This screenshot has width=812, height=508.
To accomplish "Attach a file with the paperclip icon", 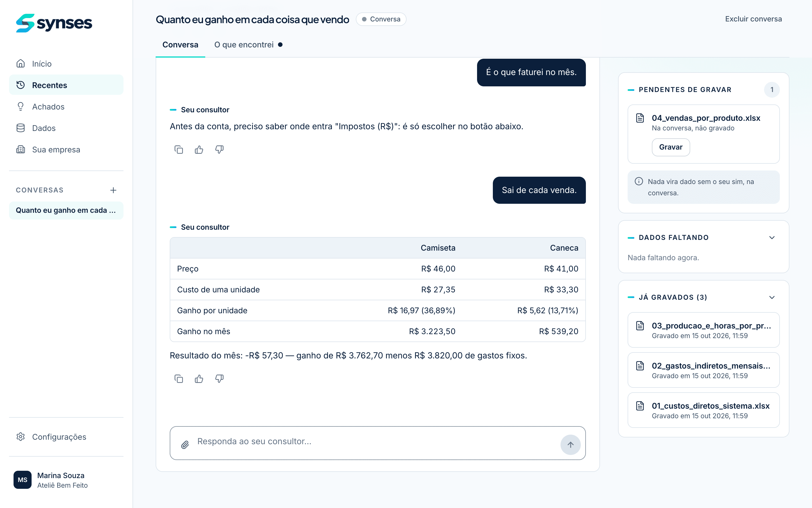I will point(185,444).
